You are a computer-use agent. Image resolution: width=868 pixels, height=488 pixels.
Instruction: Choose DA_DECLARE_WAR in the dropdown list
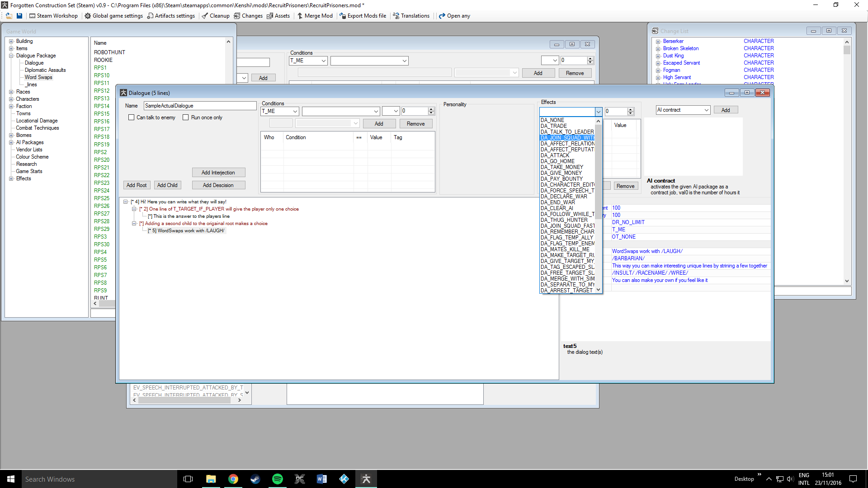coord(564,197)
